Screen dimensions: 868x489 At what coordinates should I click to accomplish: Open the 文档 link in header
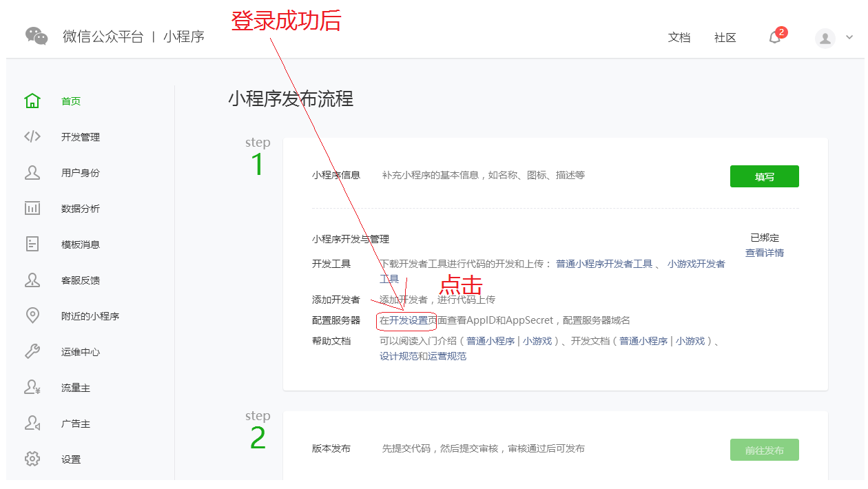(679, 38)
